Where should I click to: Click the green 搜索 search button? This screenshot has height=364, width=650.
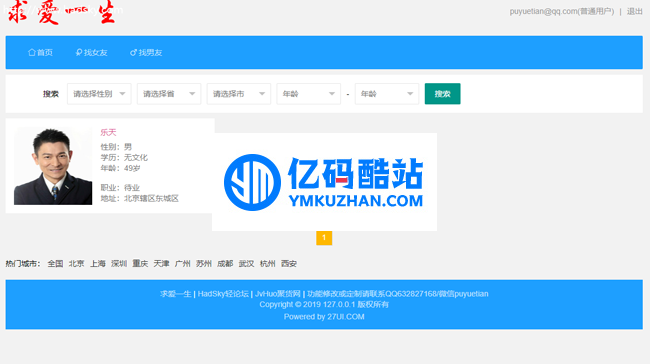pos(442,94)
